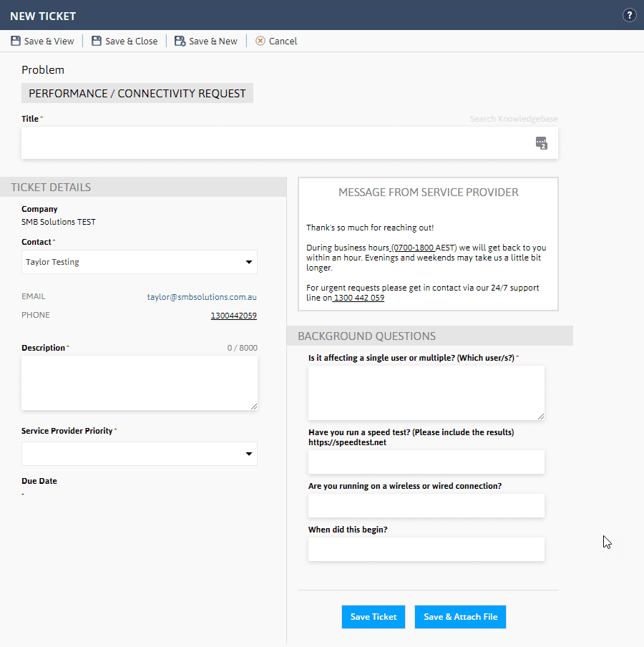Click the Cancel circle-x icon

click(x=260, y=41)
